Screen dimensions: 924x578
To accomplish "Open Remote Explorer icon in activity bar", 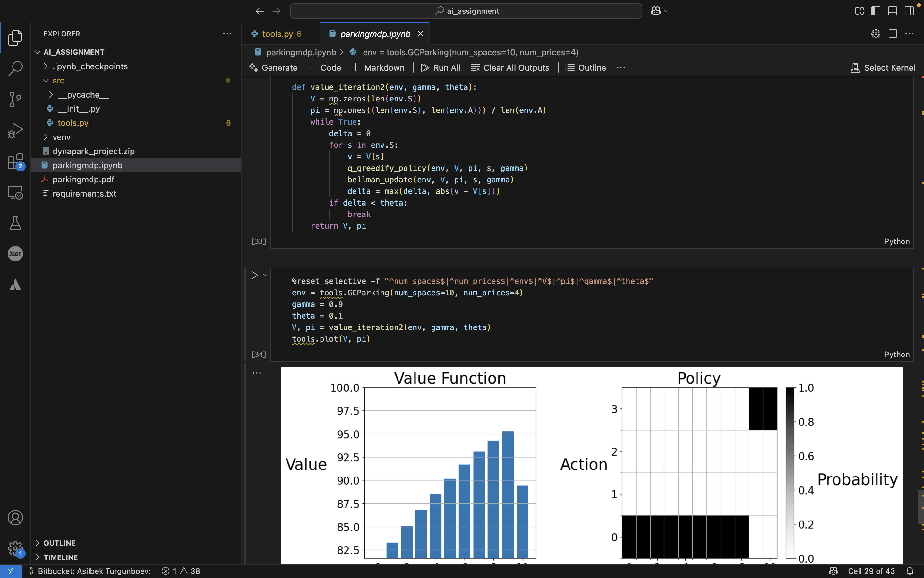I will tap(15, 192).
